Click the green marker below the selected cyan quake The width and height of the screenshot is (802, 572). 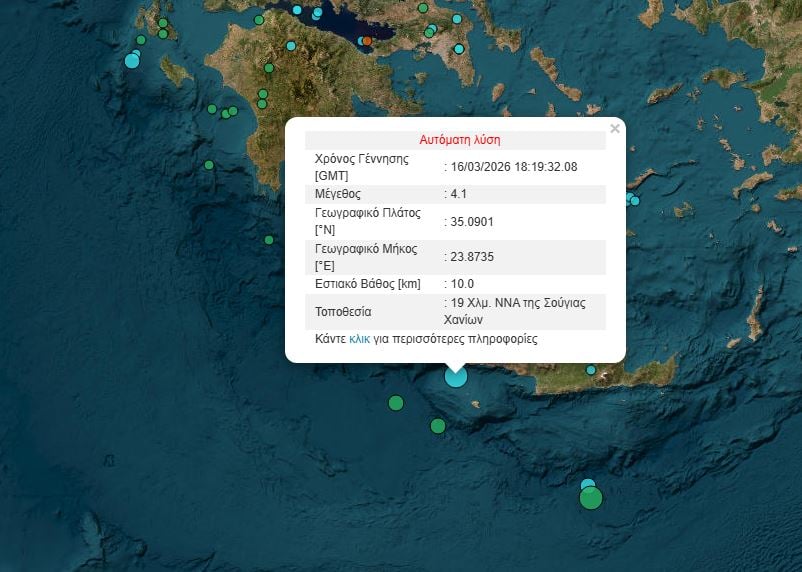pos(438,426)
